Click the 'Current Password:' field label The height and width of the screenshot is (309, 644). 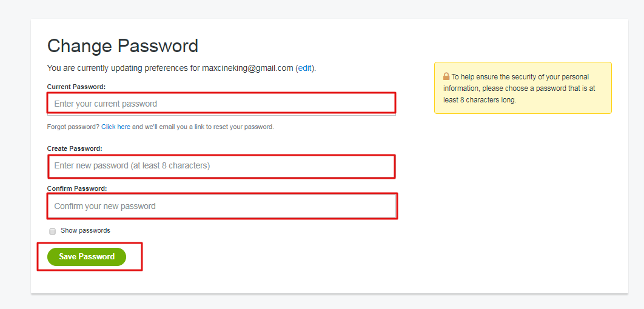coord(76,87)
